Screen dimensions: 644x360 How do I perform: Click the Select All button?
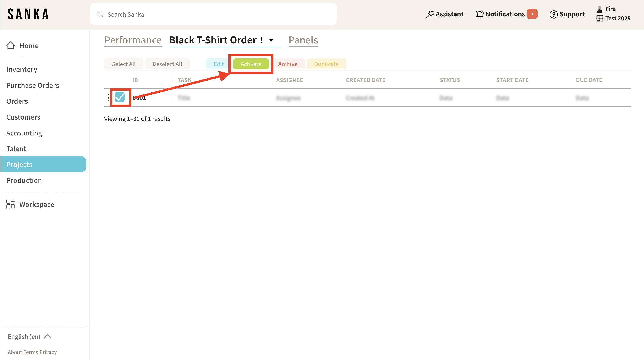[124, 64]
